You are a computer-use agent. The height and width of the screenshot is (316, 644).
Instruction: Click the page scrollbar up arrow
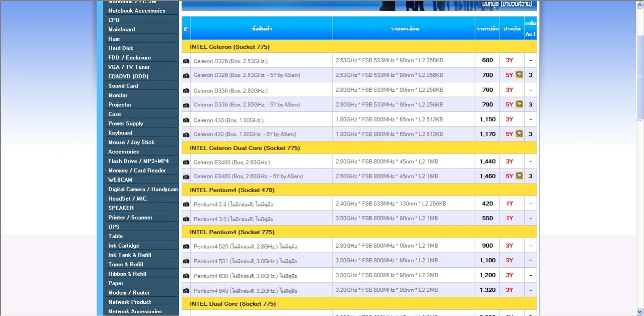coord(640,4)
